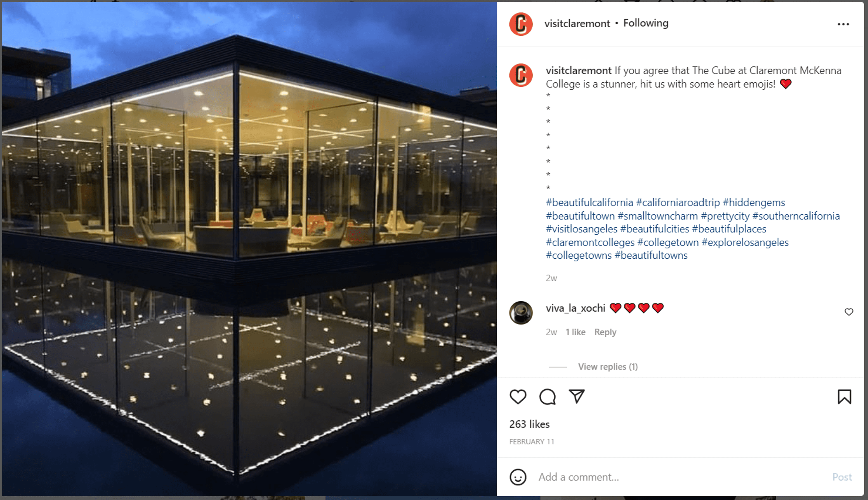Save the post with the bookmark icon
Screen dimensions: 868x500
tap(844, 397)
